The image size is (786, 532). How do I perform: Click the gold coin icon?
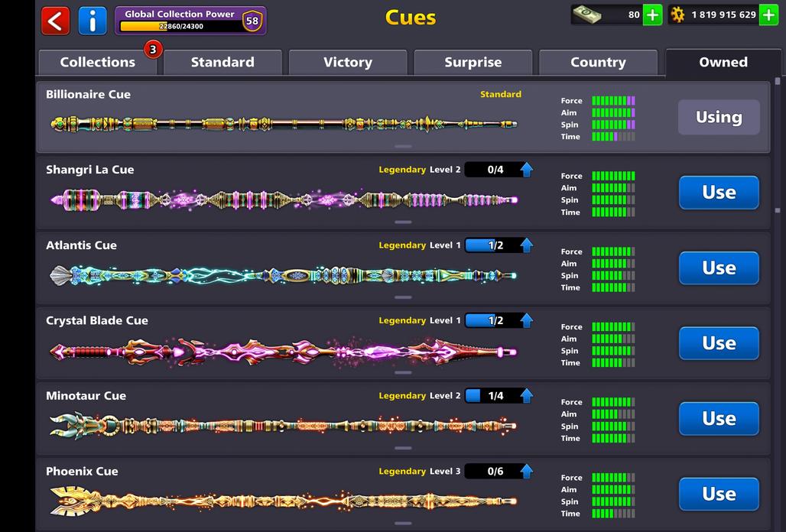(x=677, y=15)
